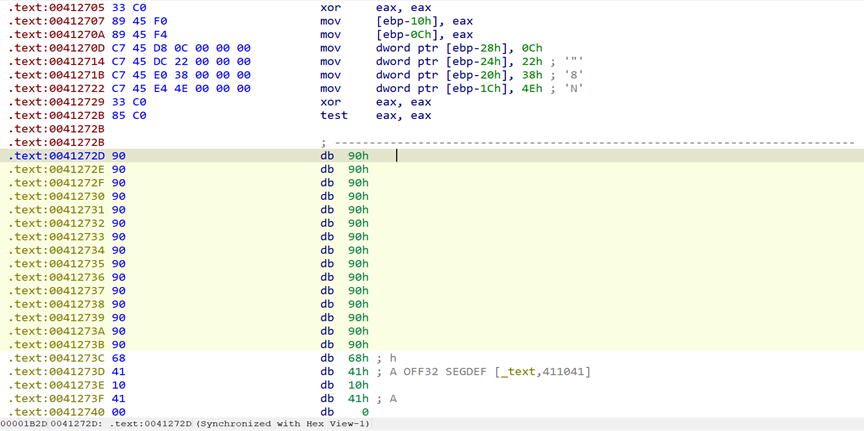Screen dimensions: 864x431
Task: Click opcode bytes C7 45 D8 0C 00 00 00
Action: (x=181, y=49)
